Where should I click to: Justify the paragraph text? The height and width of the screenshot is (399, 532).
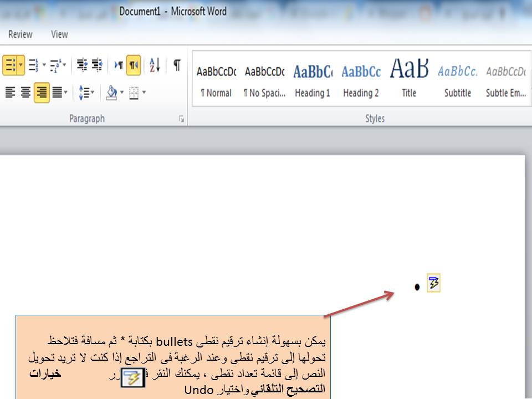(57, 93)
